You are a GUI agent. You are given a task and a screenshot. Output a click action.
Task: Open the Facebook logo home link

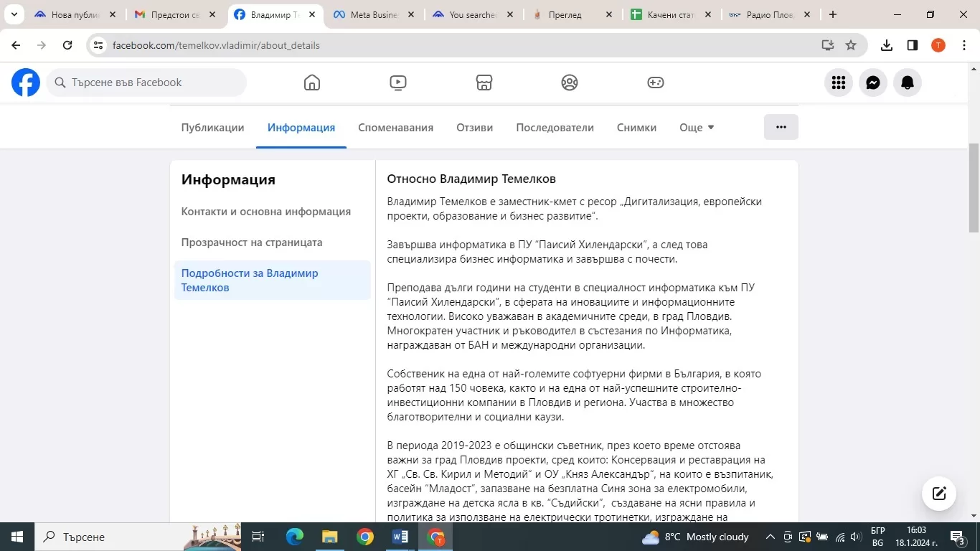(x=26, y=83)
